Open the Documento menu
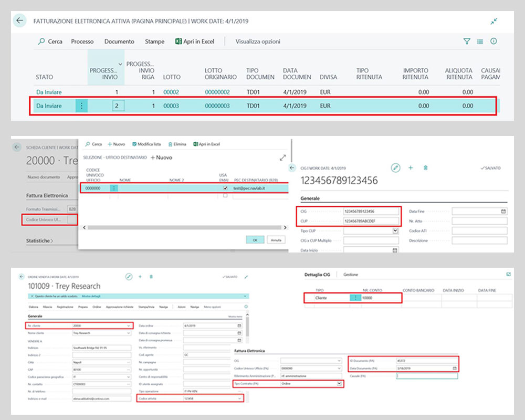This screenshot has width=525, height=420. (119, 41)
